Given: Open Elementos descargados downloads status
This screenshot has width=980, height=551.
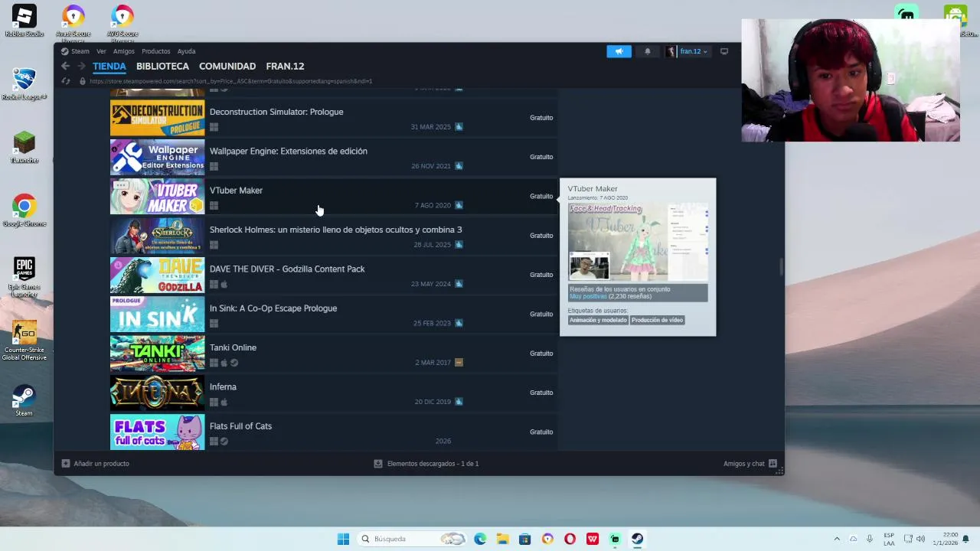Looking at the screenshot, I should [426, 464].
